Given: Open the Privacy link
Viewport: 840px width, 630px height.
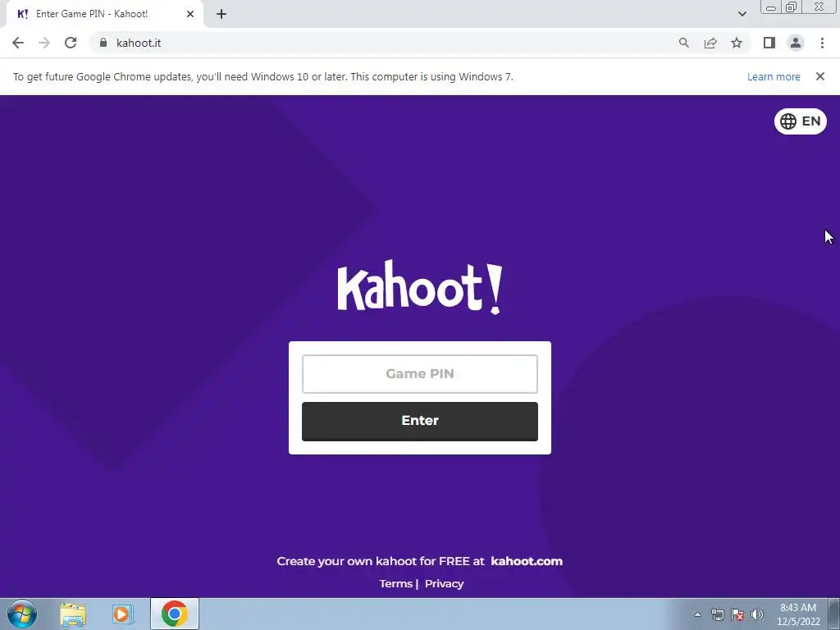Looking at the screenshot, I should coord(444,583).
